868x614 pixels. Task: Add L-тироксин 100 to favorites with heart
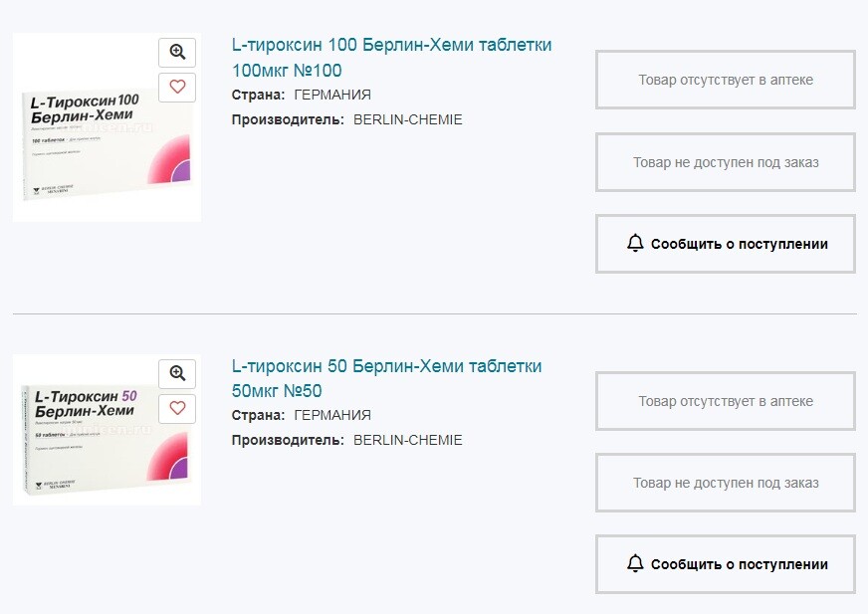coord(177,88)
